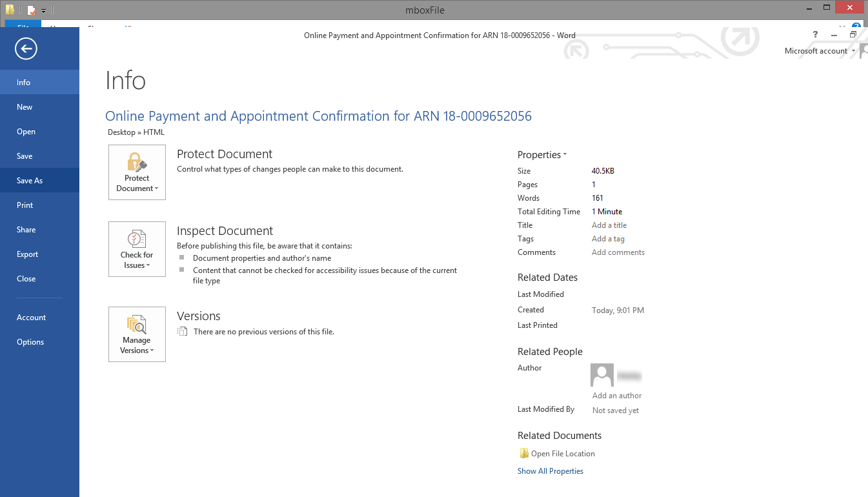Click the author avatar picture

pos(602,375)
